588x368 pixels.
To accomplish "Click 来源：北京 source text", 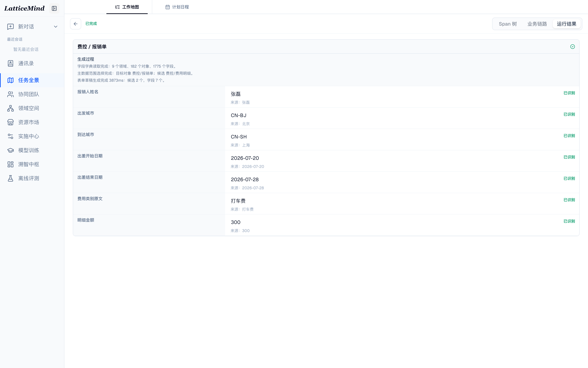I will coord(240,124).
